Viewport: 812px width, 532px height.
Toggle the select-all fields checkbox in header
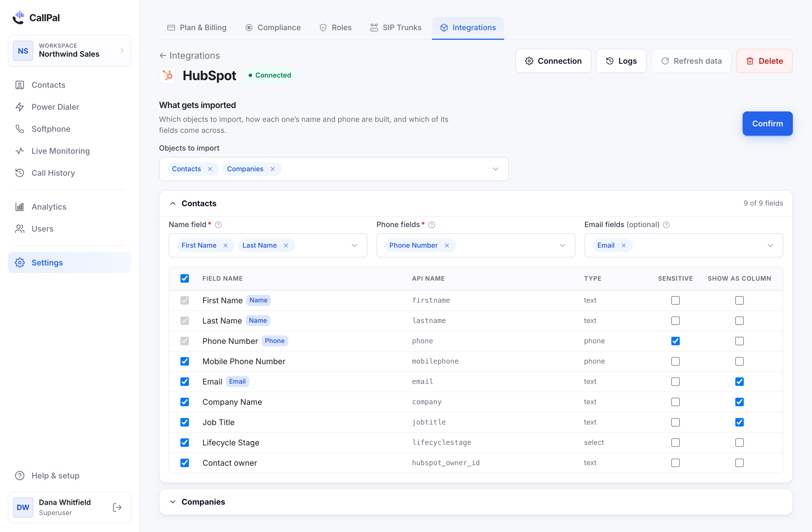(x=185, y=278)
